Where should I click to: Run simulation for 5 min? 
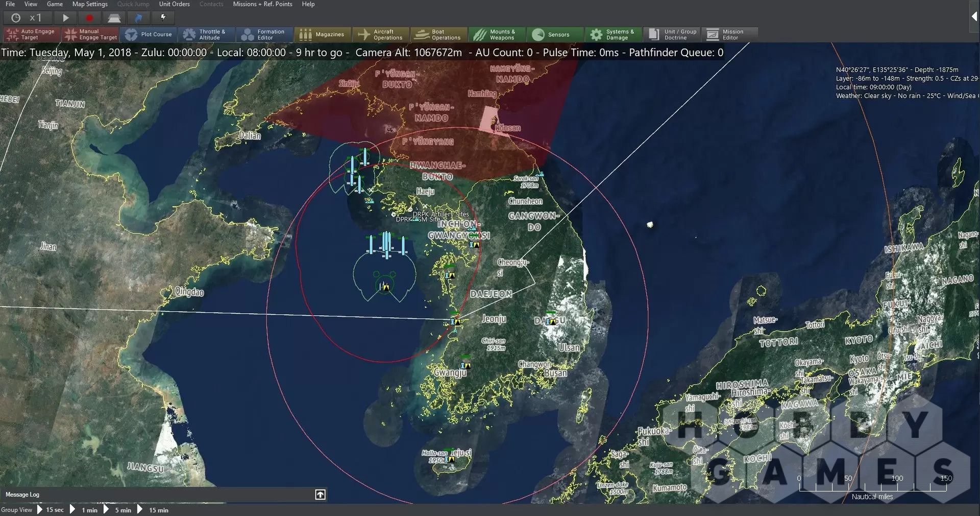pos(117,510)
